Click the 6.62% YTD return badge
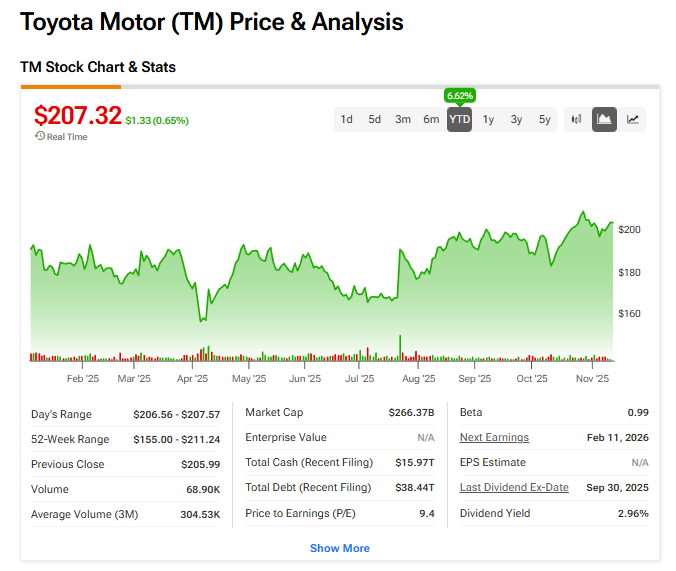676x571 pixels. click(x=459, y=96)
